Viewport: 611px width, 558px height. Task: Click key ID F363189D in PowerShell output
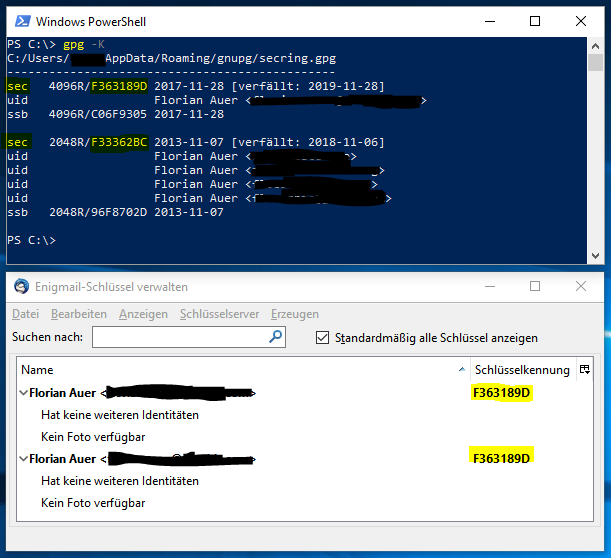point(119,86)
